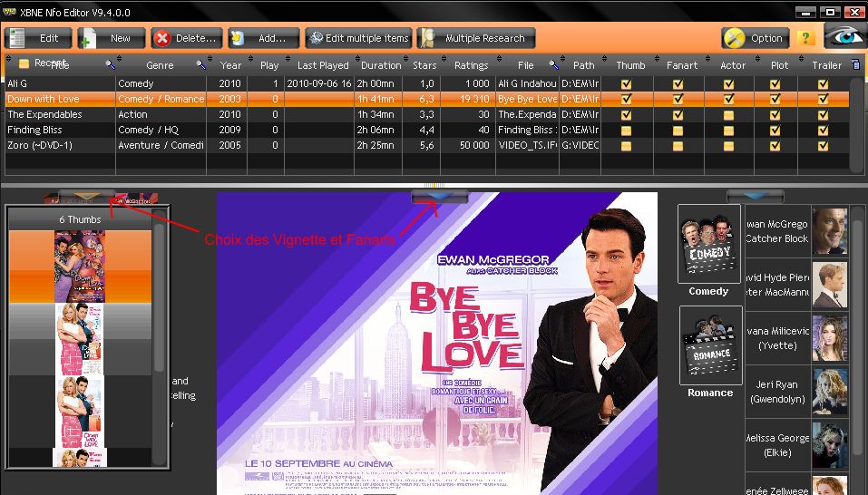Click the XBNE app icon in title bar
This screenshot has width=868, height=495.
click(9, 12)
